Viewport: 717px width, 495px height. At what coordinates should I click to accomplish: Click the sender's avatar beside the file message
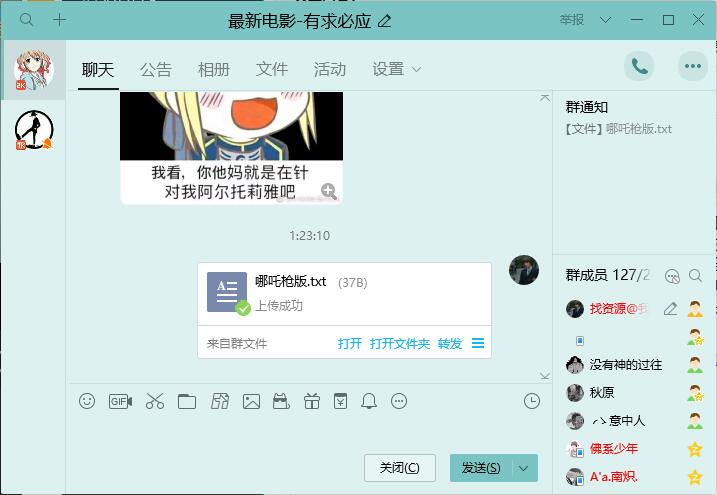[x=524, y=270]
